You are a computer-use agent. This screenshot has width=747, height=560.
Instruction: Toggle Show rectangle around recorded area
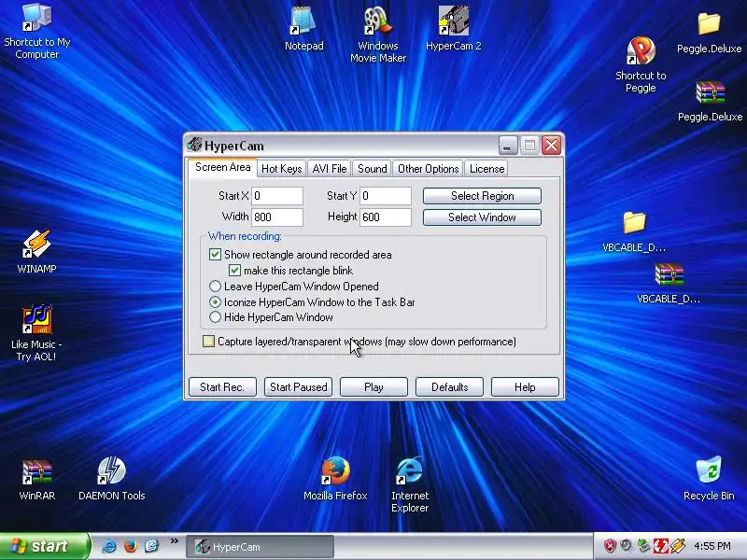215,254
